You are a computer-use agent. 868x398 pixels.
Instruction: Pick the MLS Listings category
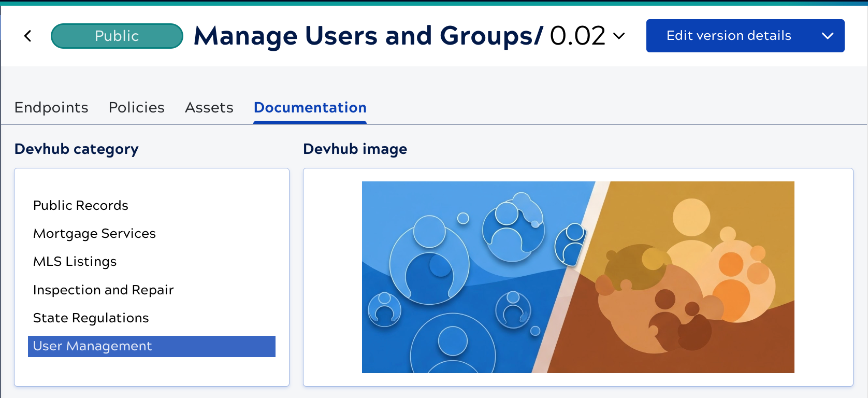click(75, 261)
